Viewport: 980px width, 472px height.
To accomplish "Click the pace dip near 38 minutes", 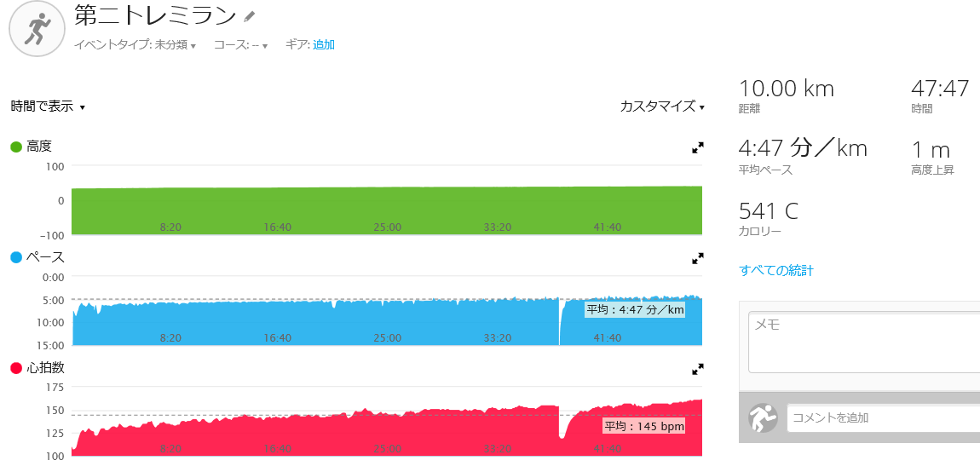I will (x=559, y=322).
